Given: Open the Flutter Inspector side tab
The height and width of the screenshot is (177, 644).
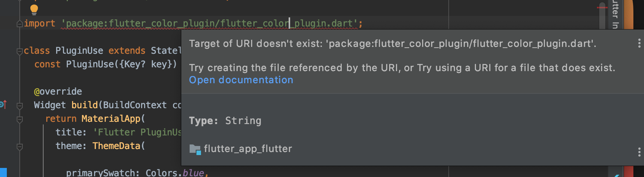Looking at the screenshot, I should tap(615, 14).
